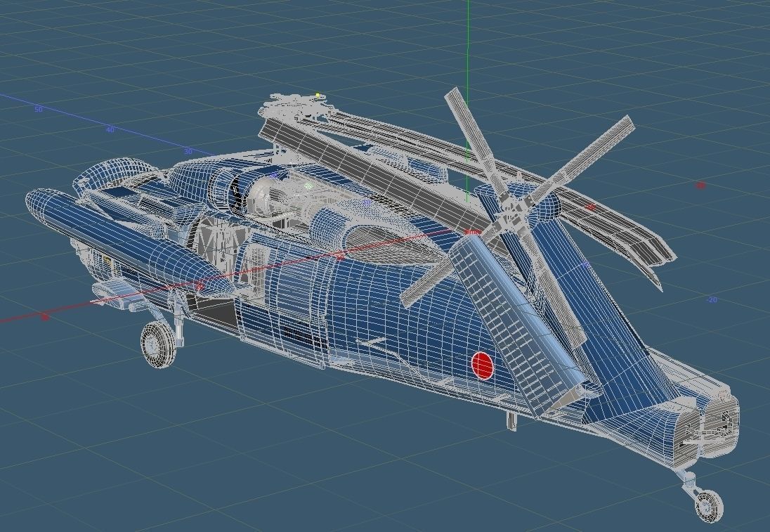Select the red roundel marking on the fuselage
Screen dimensions: 770x532
click(x=483, y=366)
